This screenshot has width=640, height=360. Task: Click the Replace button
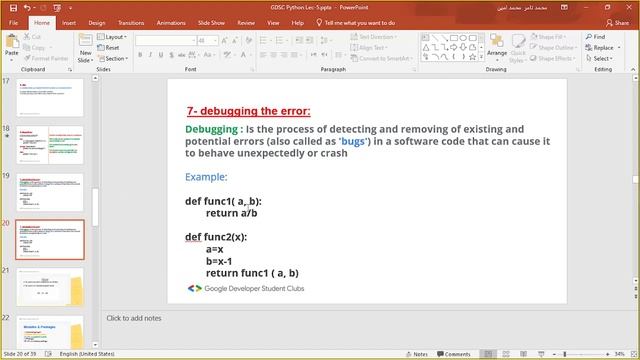click(x=603, y=47)
